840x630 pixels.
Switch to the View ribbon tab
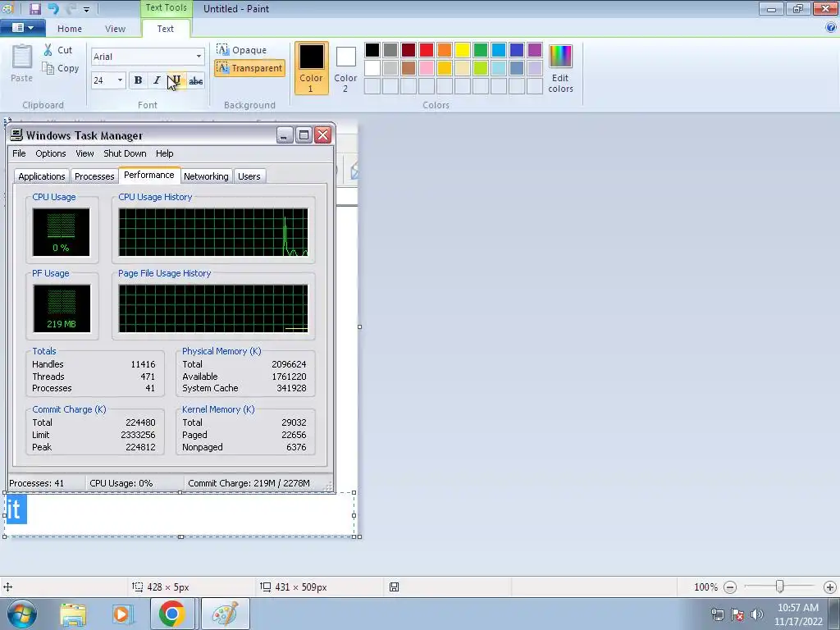[115, 29]
